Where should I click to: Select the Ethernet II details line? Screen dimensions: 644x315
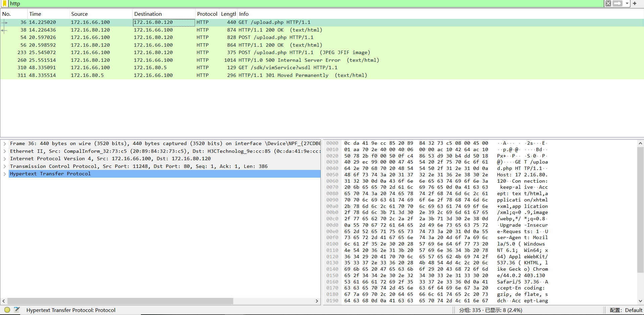click(x=165, y=151)
